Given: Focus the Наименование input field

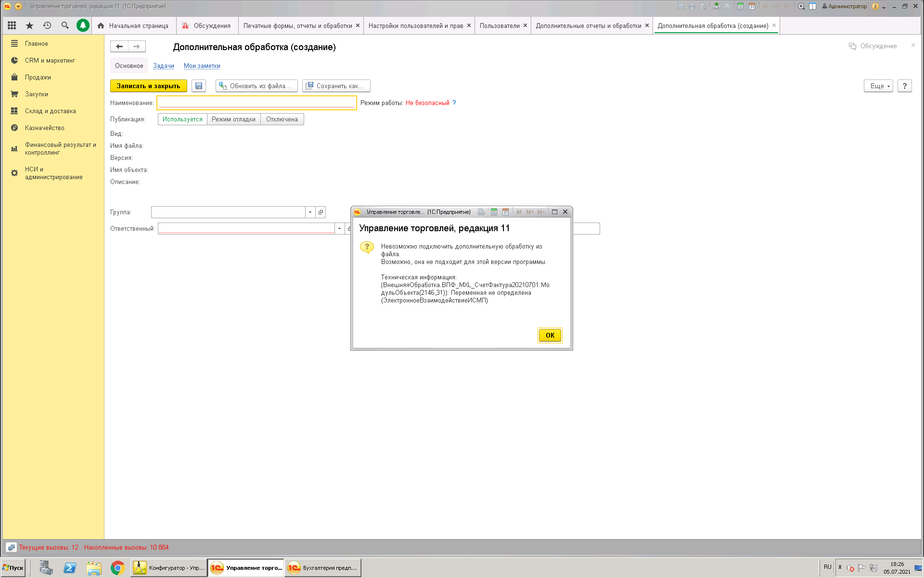Looking at the screenshot, I should [x=257, y=103].
